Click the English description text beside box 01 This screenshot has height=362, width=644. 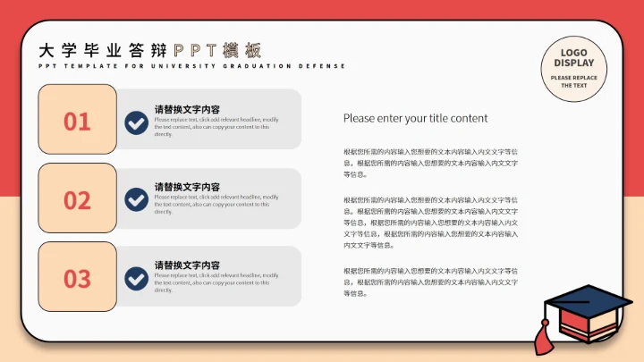(x=216, y=127)
